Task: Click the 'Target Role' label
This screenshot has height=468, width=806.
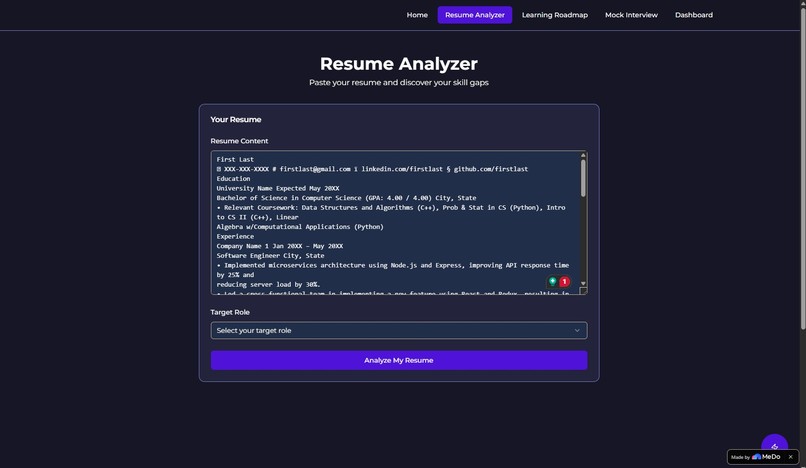Action: coord(230,312)
